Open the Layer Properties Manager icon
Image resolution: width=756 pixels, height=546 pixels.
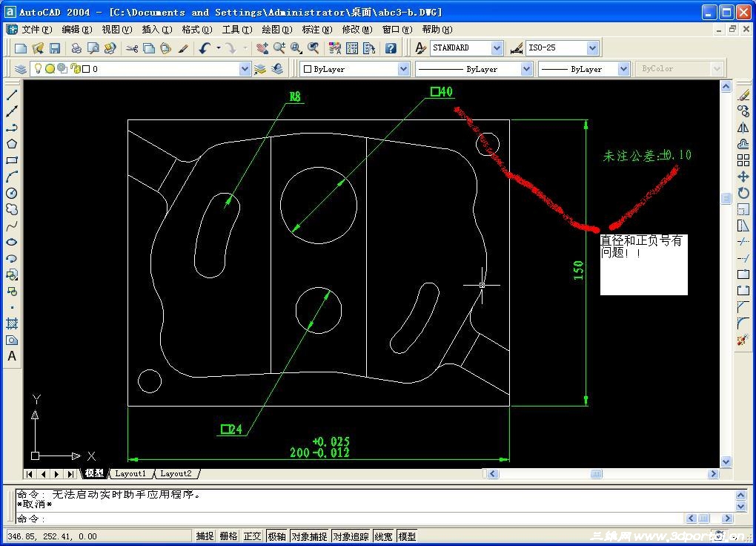coord(20,69)
